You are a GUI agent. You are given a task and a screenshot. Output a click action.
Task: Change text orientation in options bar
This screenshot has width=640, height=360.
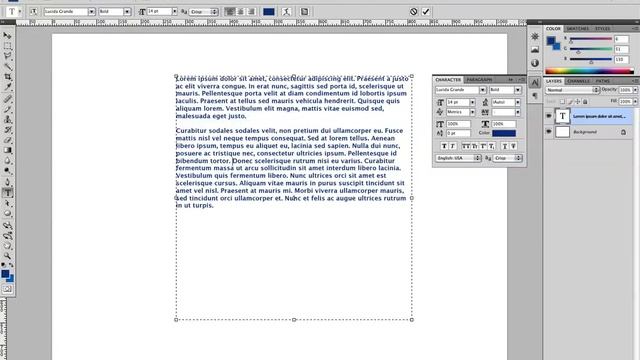tap(33, 12)
